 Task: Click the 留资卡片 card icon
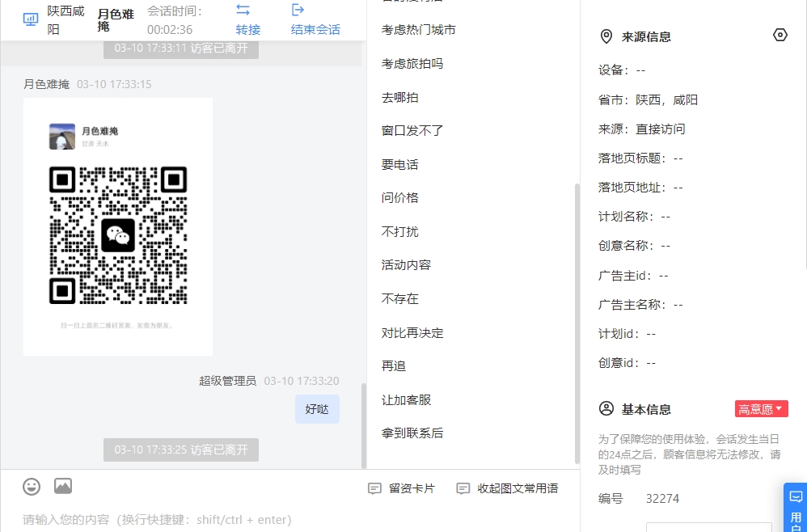(374, 488)
